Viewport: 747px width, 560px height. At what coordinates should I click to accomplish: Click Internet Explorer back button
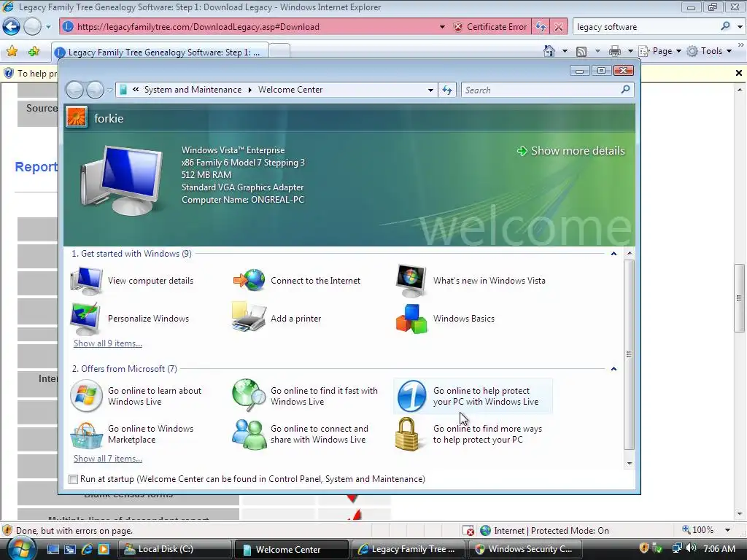[x=11, y=27]
